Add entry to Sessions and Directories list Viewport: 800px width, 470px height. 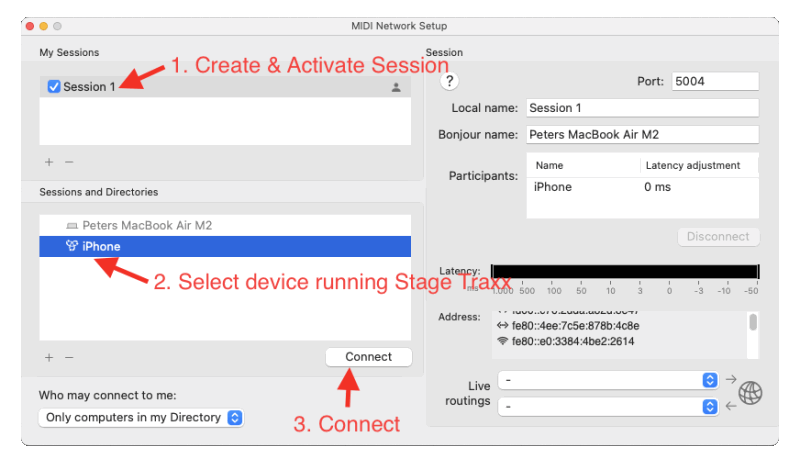tap(49, 358)
